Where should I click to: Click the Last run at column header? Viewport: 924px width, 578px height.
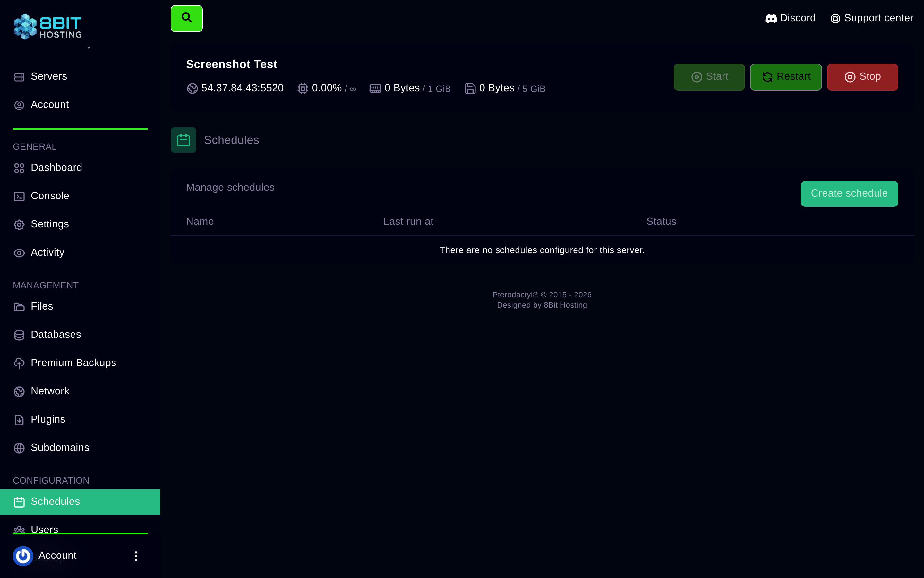click(408, 221)
